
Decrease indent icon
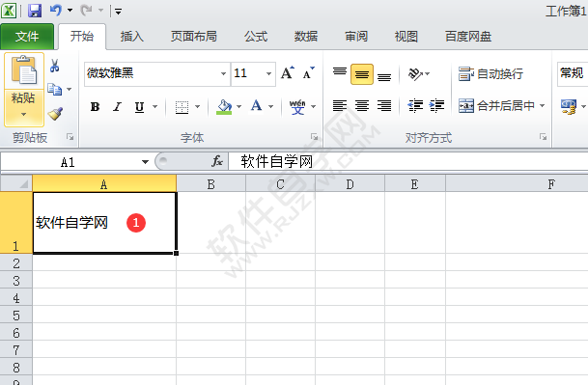click(415, 106)
